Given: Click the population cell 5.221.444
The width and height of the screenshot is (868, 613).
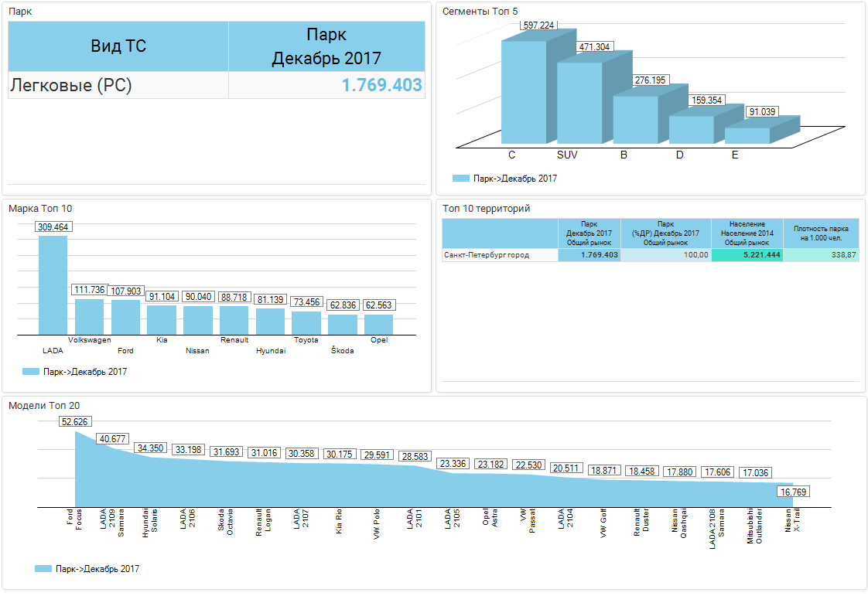Looking at the screenshot, I should [747, 255].
